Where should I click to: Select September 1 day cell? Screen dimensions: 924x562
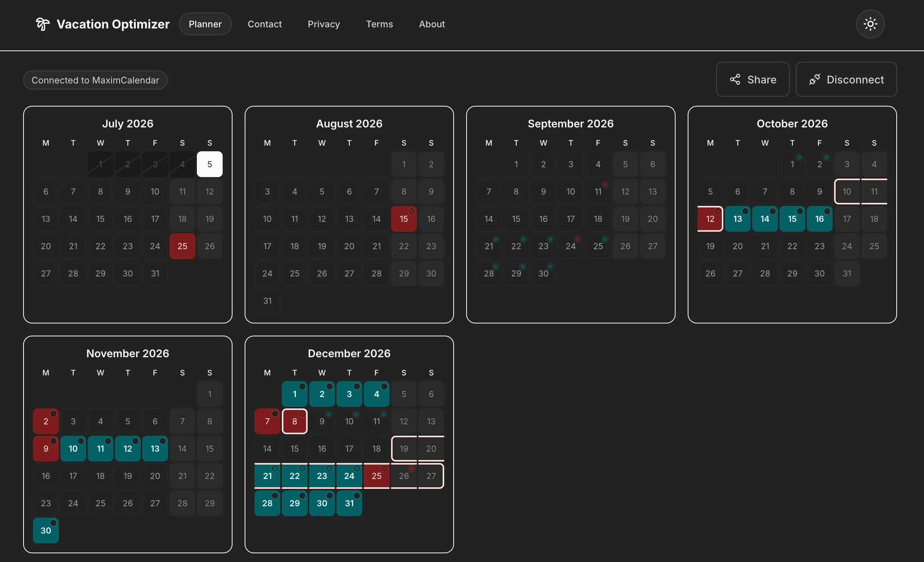point(516,164)
